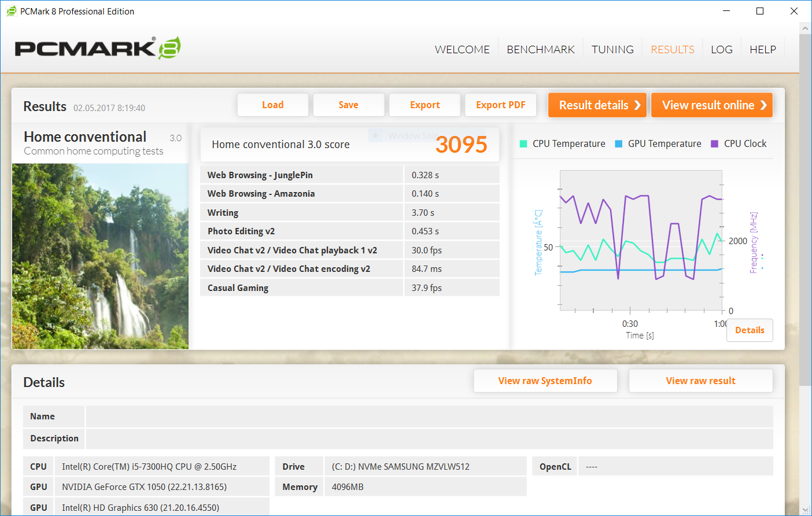
Task: Click the CPU Clock legend swatch
Action: (x=714, y=144)
